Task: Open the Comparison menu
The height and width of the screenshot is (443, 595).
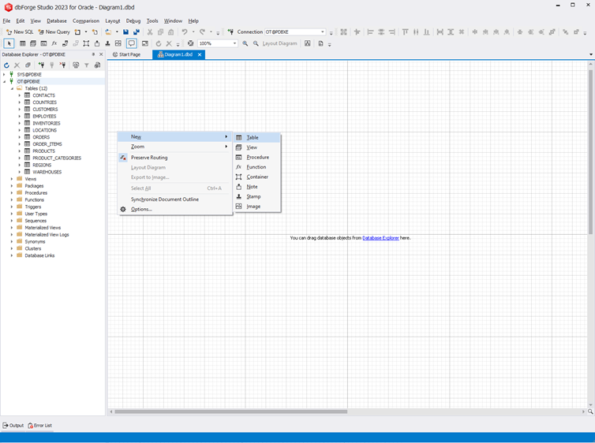Action: point(86,21)
